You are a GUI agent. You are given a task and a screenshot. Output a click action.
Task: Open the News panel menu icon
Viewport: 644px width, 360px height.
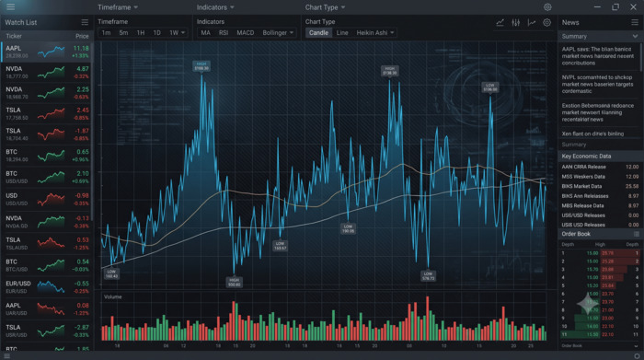[635, 22]
